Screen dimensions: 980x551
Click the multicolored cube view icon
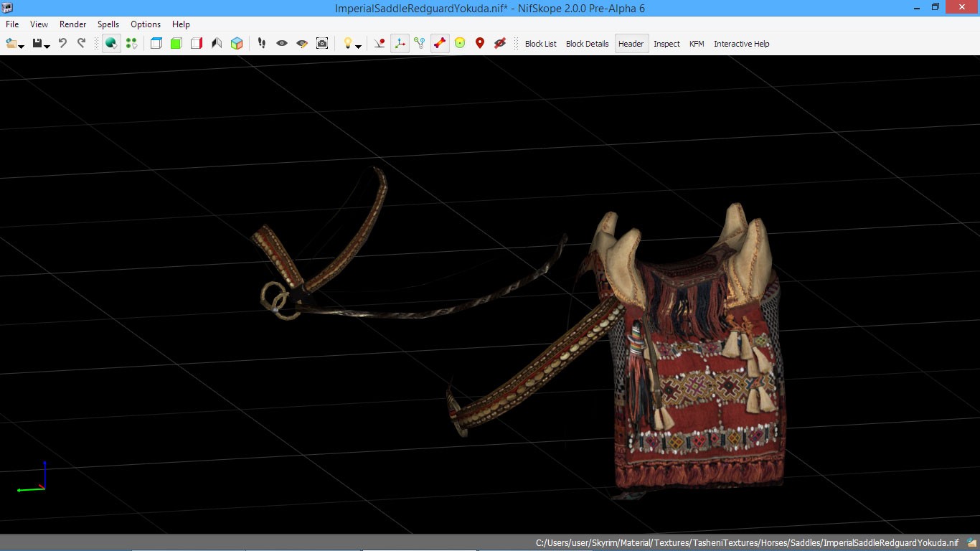pyautogui.click(x=237, y=43)
